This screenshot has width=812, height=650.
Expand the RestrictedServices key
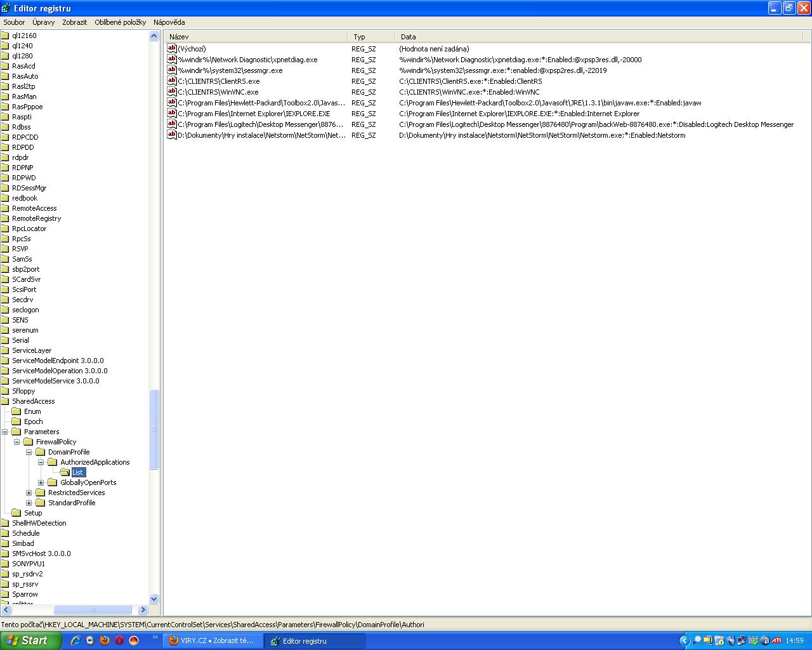(29, 493)
